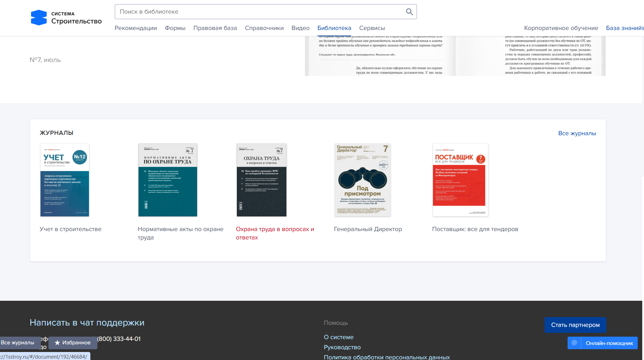Open the О системе help link

click(338, 337)
